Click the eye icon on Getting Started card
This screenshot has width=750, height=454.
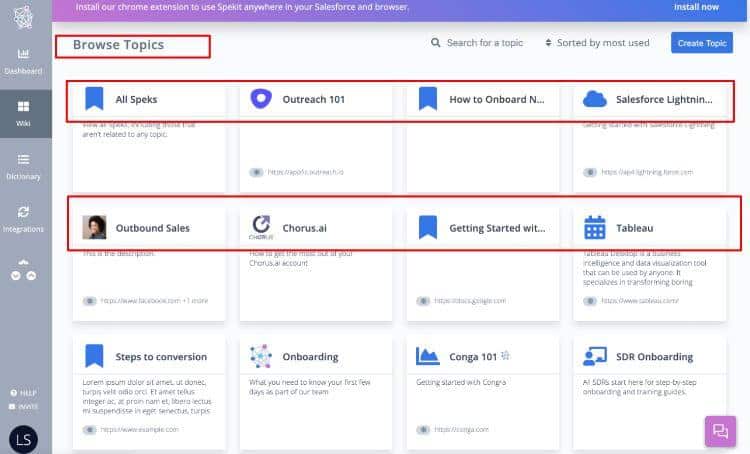click(423, 300)
